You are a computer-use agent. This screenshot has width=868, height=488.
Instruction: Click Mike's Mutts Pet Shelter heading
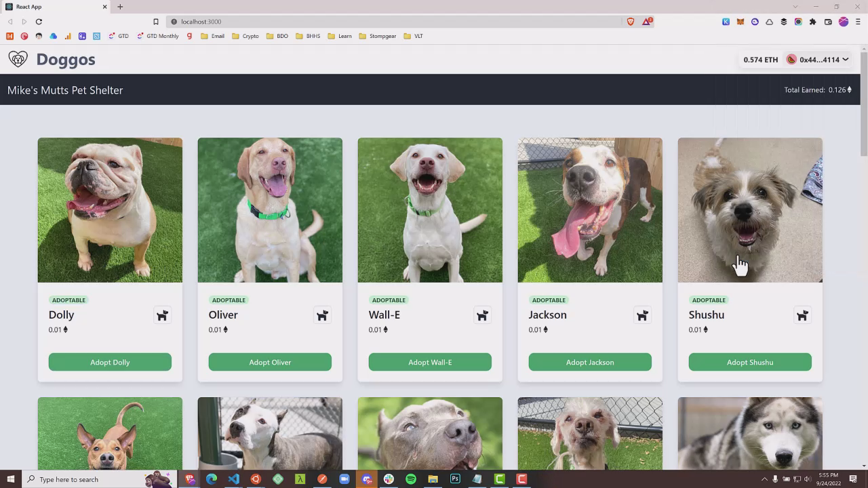[65, 90]
